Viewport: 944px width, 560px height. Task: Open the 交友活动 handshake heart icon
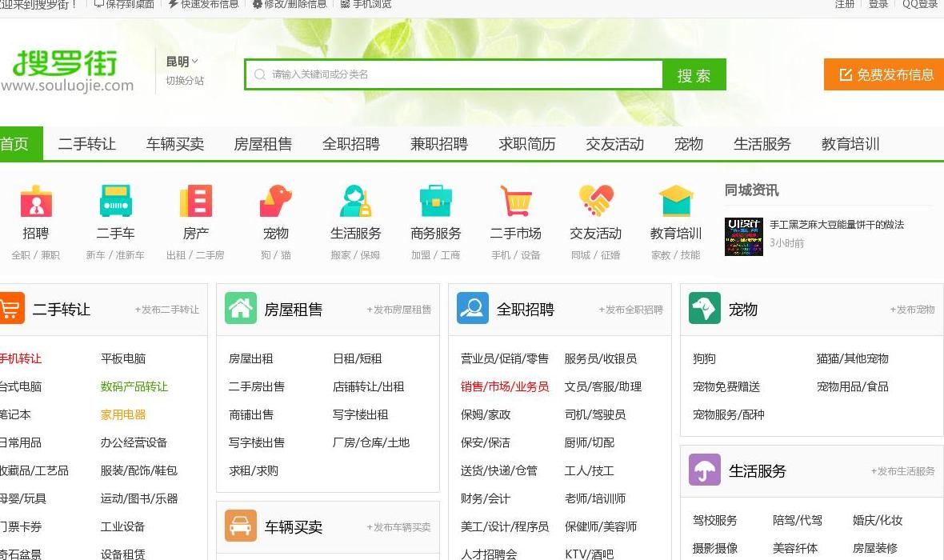click(x=596, y=201)
